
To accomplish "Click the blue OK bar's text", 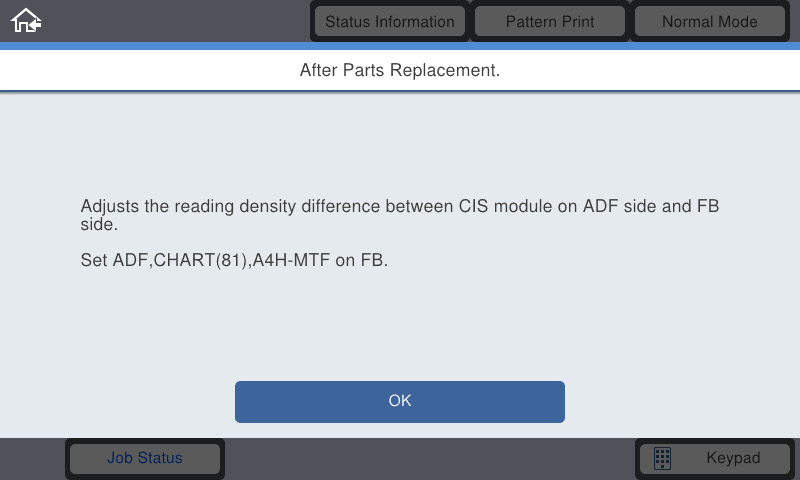I will (x=399, y=401).
